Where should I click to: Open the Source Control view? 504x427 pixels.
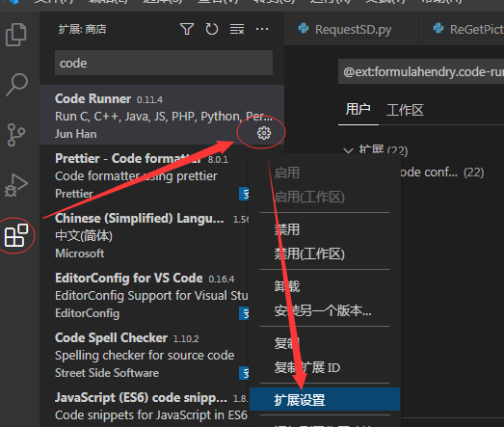pyautogui.click(x=16, y=135)
